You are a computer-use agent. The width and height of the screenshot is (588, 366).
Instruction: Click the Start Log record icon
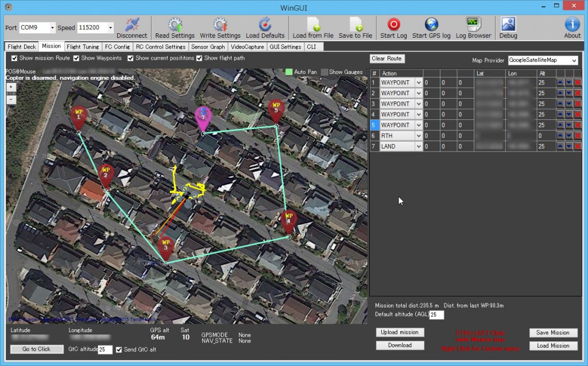pos(393,24)
